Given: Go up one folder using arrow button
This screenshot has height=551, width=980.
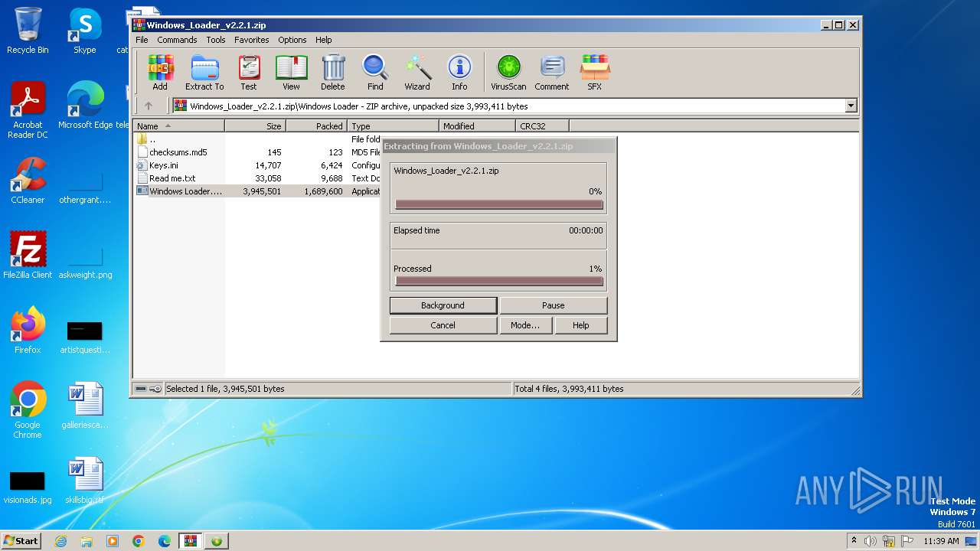Looking at the screenshot, I should click(x=149, y=106).
